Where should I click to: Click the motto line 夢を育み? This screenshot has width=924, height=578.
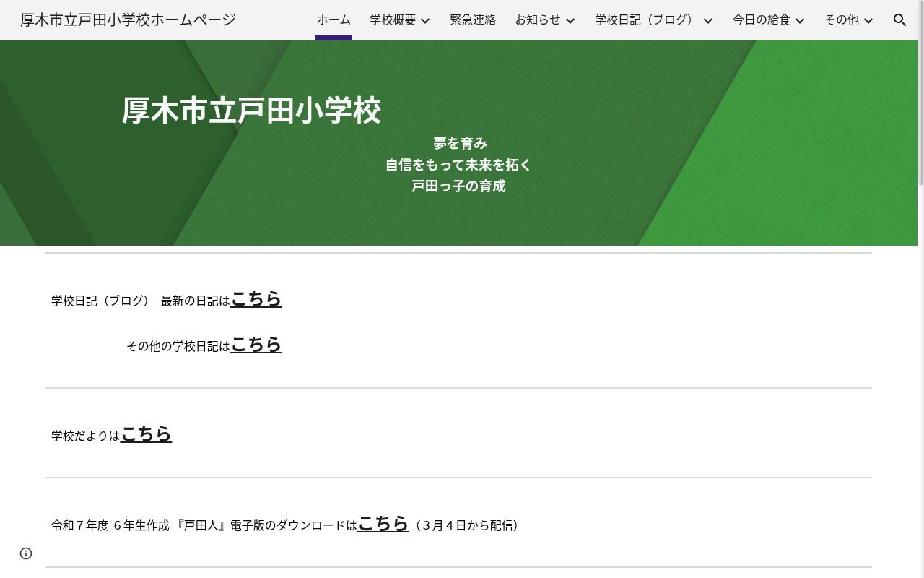pyautogui.click(x=460, y=143)
